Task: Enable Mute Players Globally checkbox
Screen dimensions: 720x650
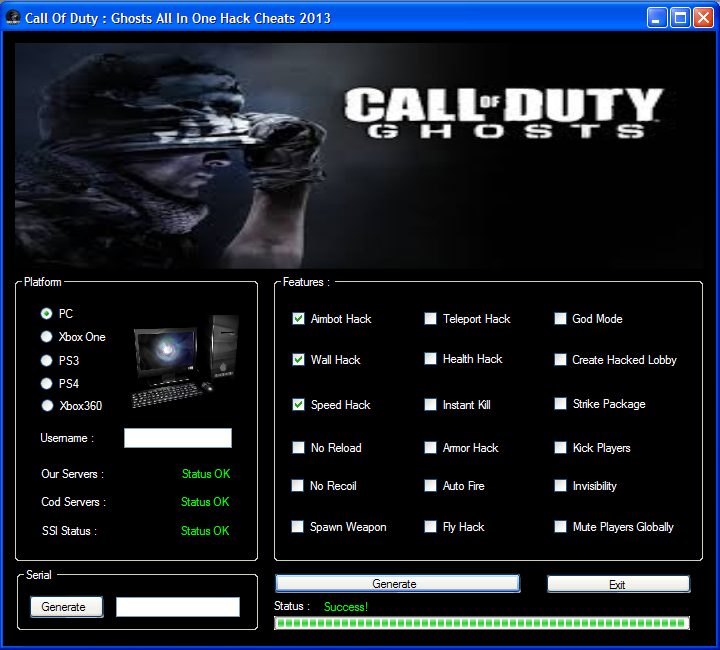Action: [560, 527]
